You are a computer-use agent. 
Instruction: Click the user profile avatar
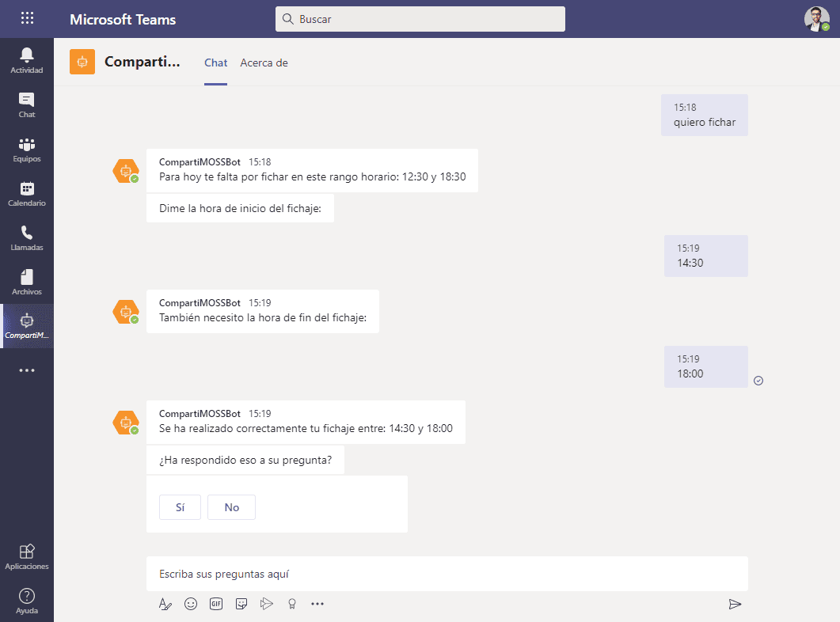(x=816, y=19)
